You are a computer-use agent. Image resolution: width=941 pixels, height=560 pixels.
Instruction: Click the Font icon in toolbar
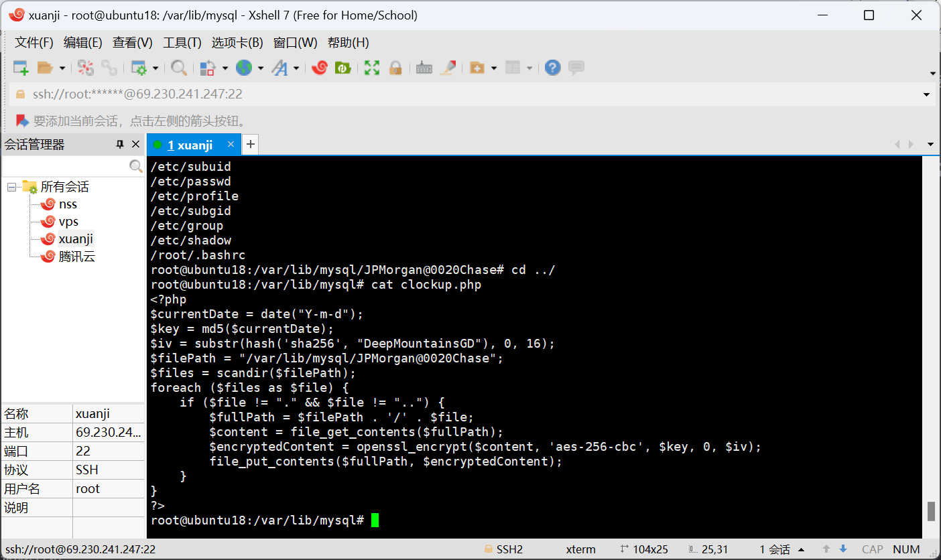click(279, 68)
